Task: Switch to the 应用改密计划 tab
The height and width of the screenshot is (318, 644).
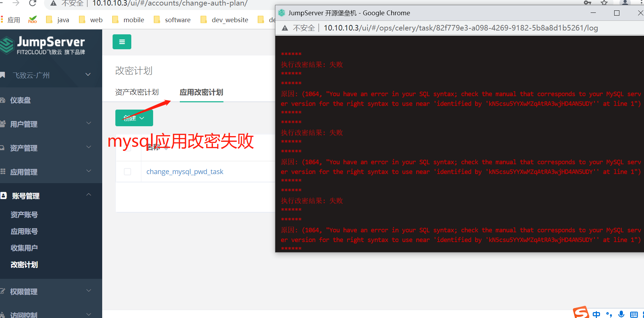Action: tap(201, 92)
